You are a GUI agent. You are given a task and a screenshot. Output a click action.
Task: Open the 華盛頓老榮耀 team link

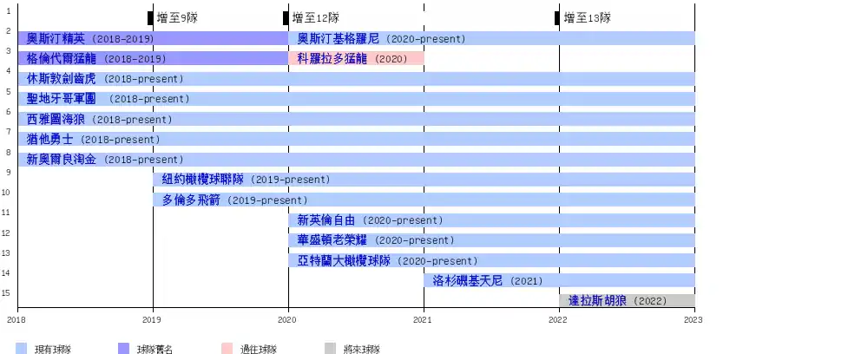332,240
